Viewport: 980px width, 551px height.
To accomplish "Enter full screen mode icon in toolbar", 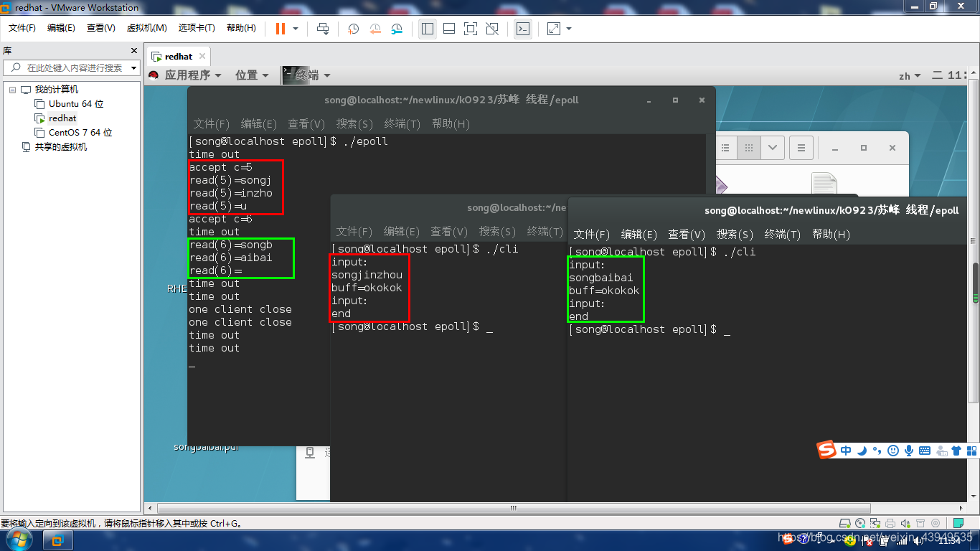I will pos(471,29).
